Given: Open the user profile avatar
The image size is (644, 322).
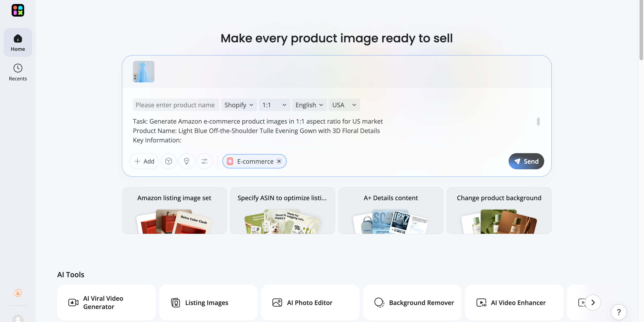Looking at the screenshot, I should click(x=18, y=318).
